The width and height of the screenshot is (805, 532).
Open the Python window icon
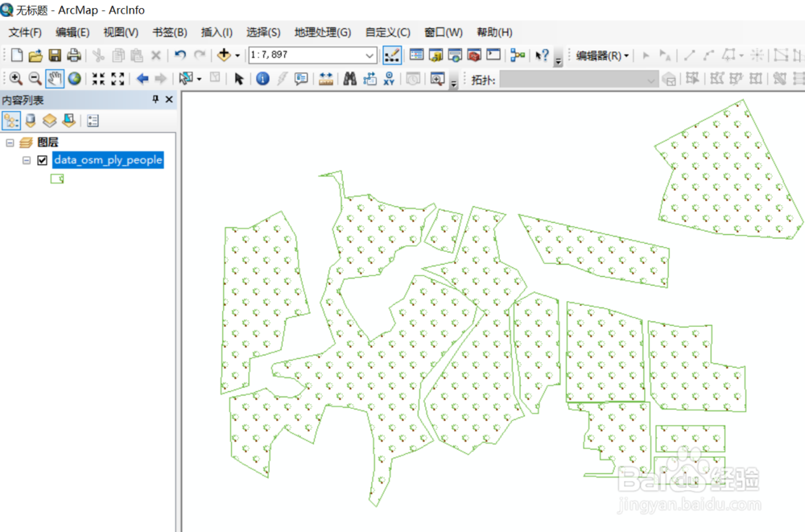click(x=493, y=55)
